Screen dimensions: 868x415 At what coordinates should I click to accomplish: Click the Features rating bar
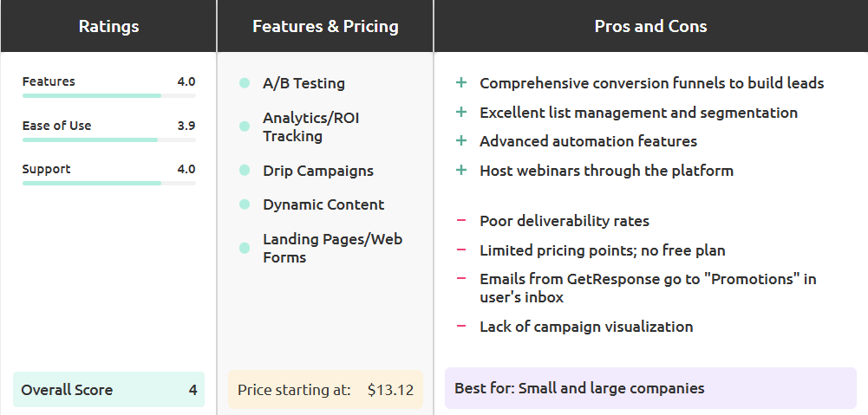pos(108,95)
